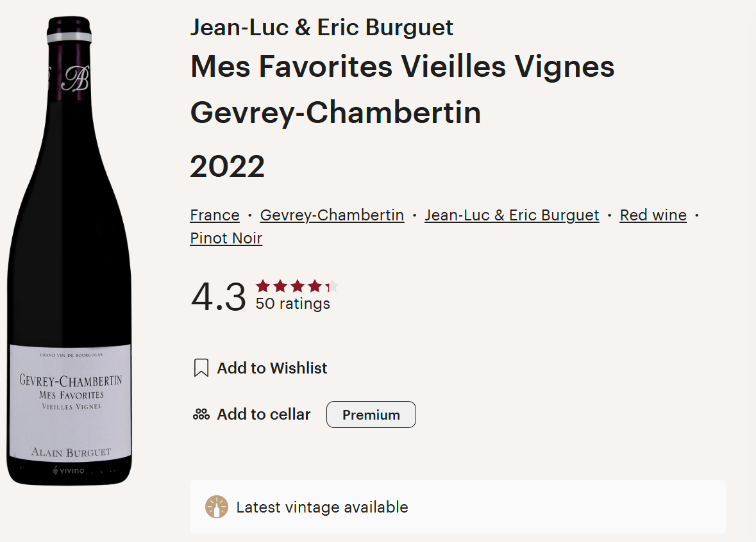Click the Add to Wishlist label
The image size is (756, 542).
pos(272,368)
